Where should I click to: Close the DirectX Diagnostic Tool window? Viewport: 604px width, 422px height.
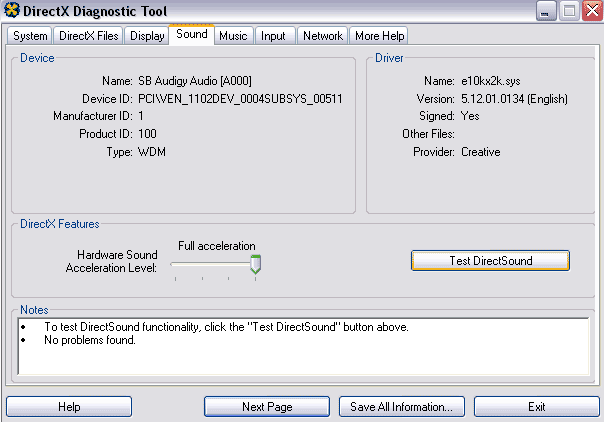tap(592, 11)
